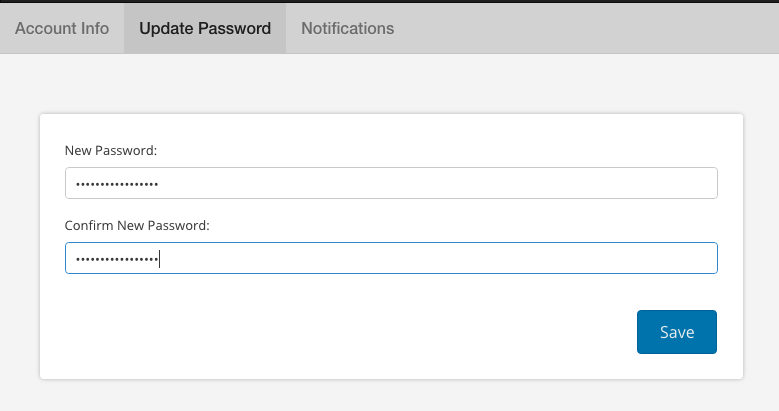Open the Notifications tab
Screen dimensions: 779x411
point(347,28)
